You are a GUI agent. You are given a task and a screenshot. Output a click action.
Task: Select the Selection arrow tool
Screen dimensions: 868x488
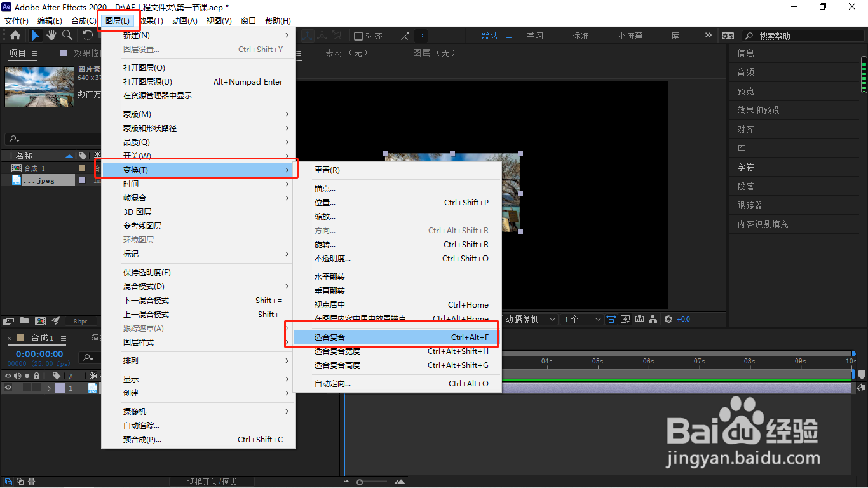(x=36, y=36)
